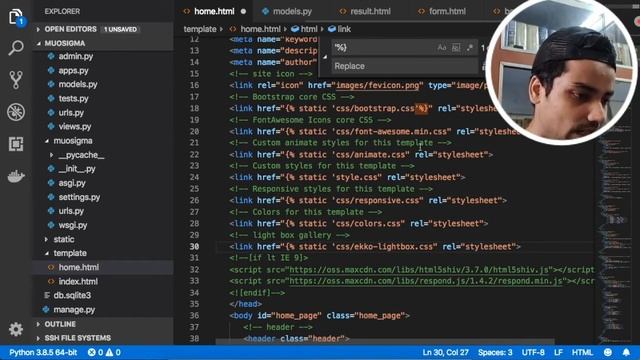Toggle Match Case in find box
The image size is (640, 360).
coord(442,47)
